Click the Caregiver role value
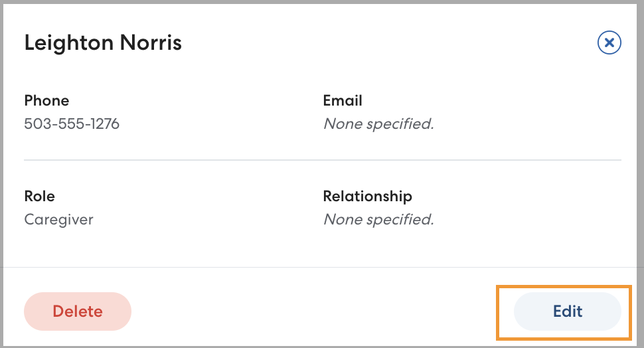644x348 pixels. pyautogui.click(x=58, y=219)
